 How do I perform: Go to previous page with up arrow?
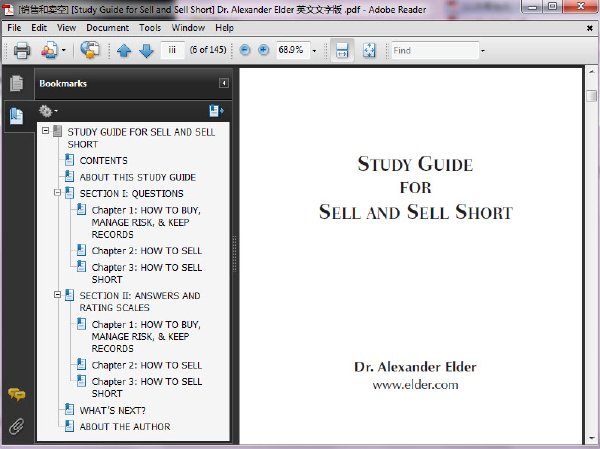124,50
